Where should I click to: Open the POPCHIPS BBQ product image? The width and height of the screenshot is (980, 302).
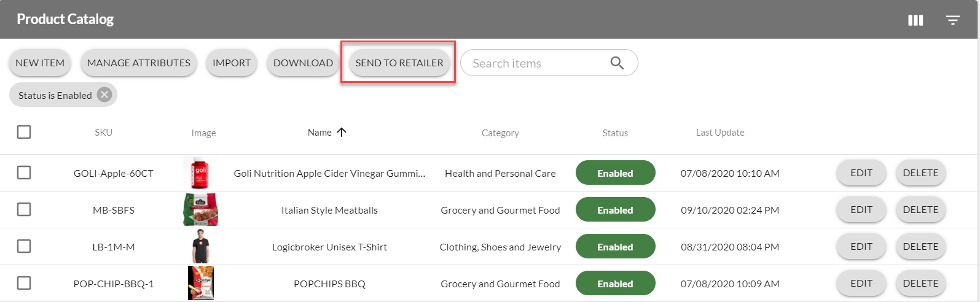tap(200, 284)
